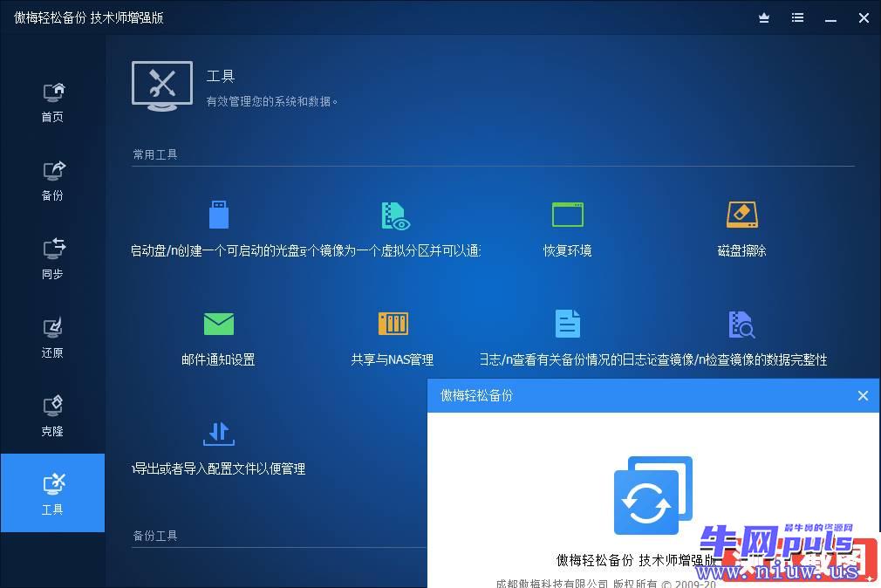Click the bootable media USB drive icon
This screenshot has width=881, height=588.
(219, 215)
